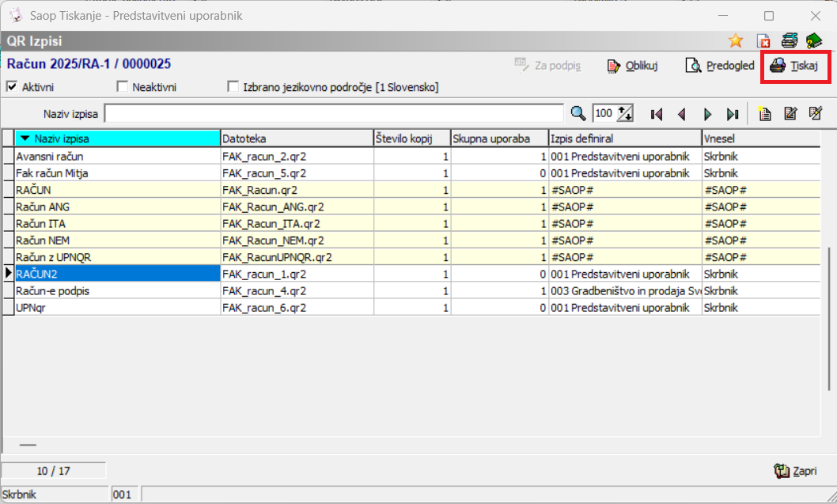Tick Izbrano jezikovno področje checkbox

[233, 86]
